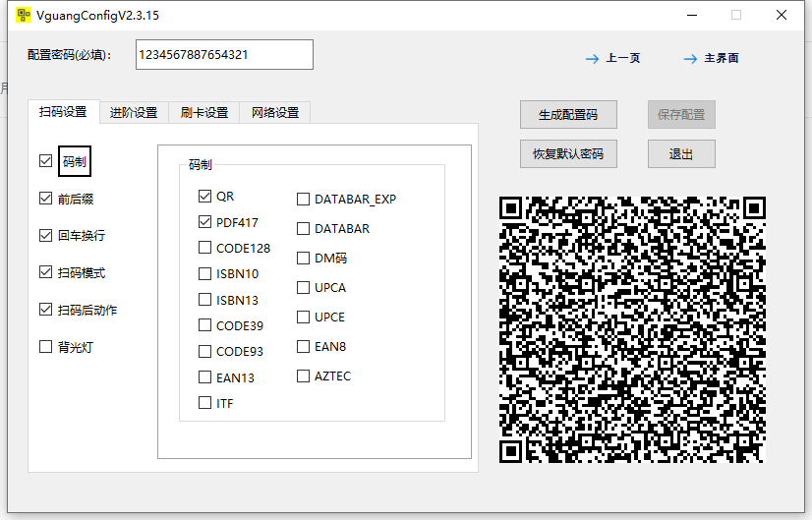
Task: Toggle the 回车换行 checkbox
Action: 45,235
